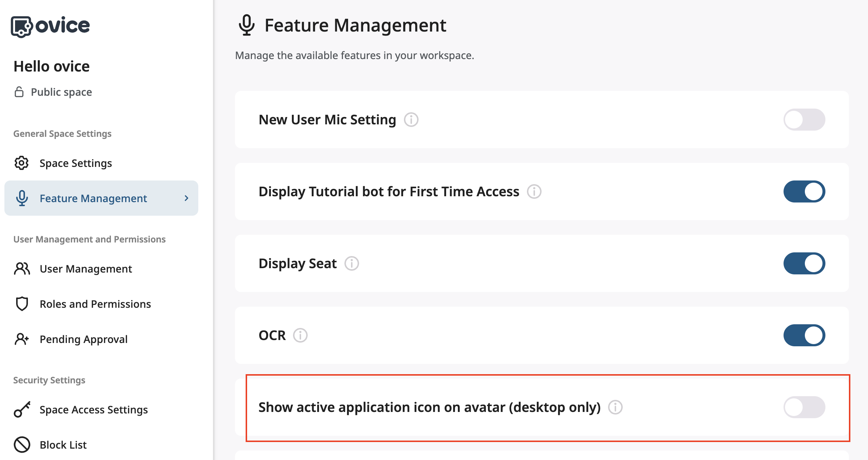The width and height of the screenshot is (868, 460).
Task: Disable the OCR feature
Action: point(804,335)
